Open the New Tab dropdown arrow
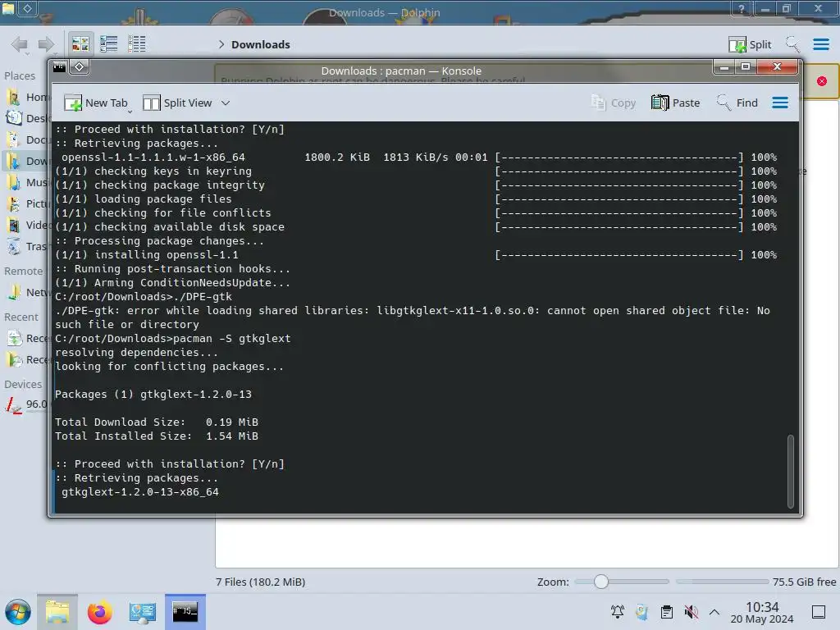This screenshot has width=840, height=630. [x=130, y=112]
